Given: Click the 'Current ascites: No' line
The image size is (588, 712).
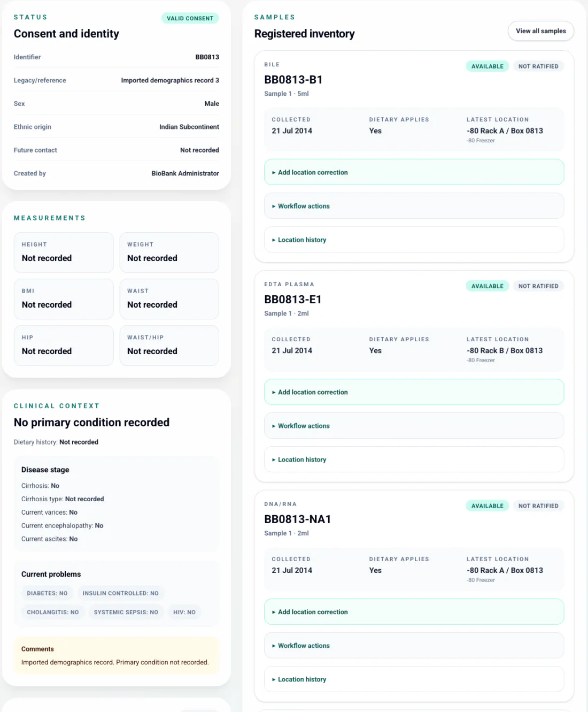Looking at the screenshot, I should click(x=49, y=539).
